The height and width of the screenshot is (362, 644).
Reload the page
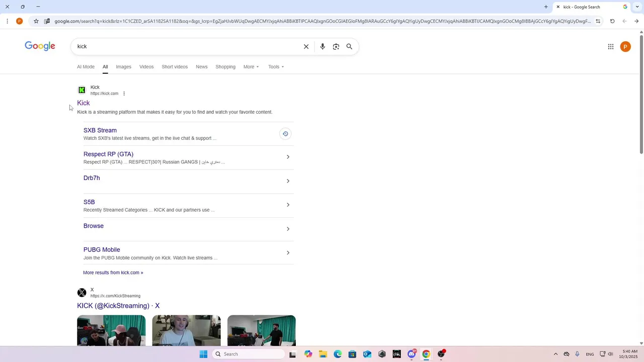(612, 21)
